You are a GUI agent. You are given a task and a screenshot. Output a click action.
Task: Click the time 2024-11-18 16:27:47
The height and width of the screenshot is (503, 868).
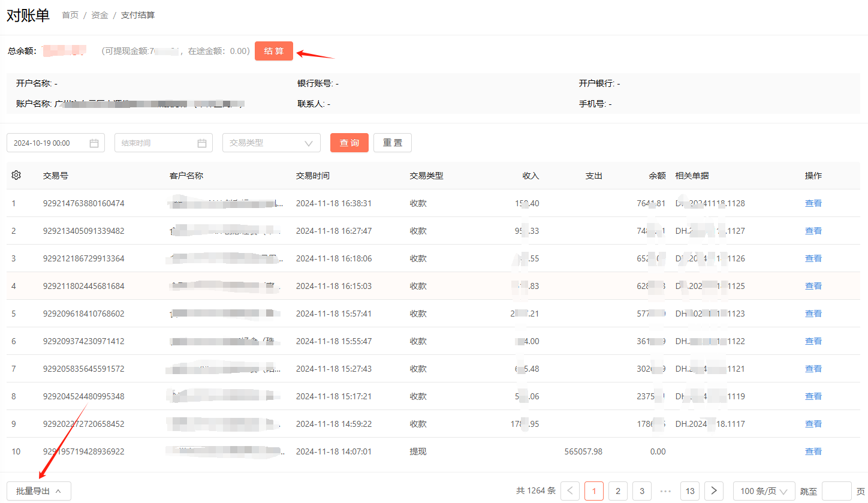[x=334, y=231]
